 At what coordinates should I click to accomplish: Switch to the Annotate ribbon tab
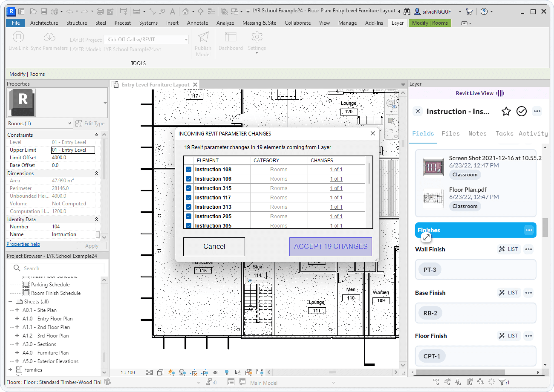[x=197, y=23]
